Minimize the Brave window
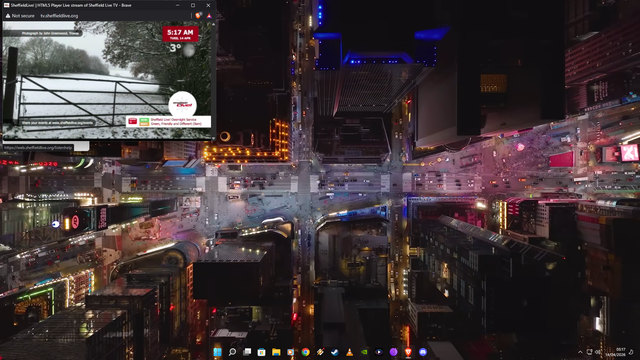Screen dimensions: 640x360 [178, 5]
